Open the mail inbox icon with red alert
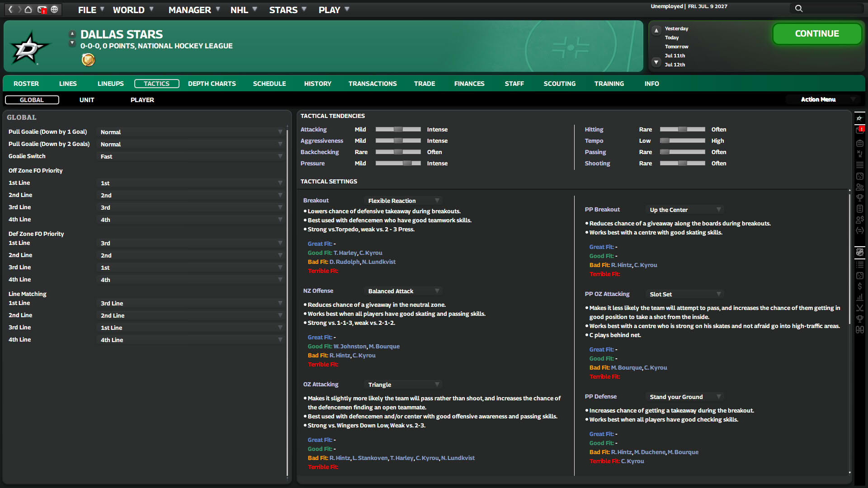 tap(42, 10)
